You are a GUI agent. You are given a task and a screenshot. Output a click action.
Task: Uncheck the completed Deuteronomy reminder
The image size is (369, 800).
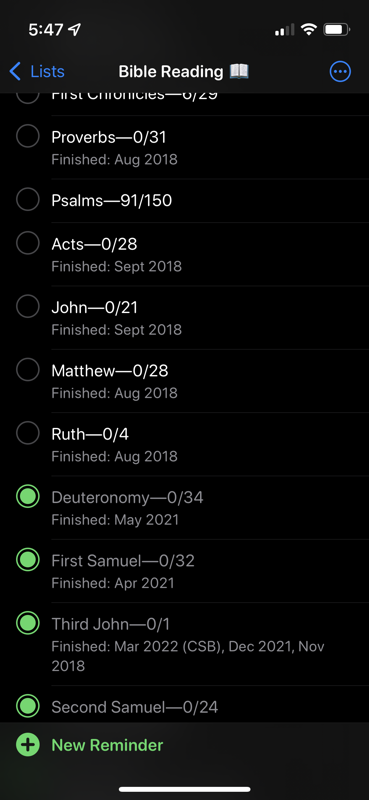point(28,497)
